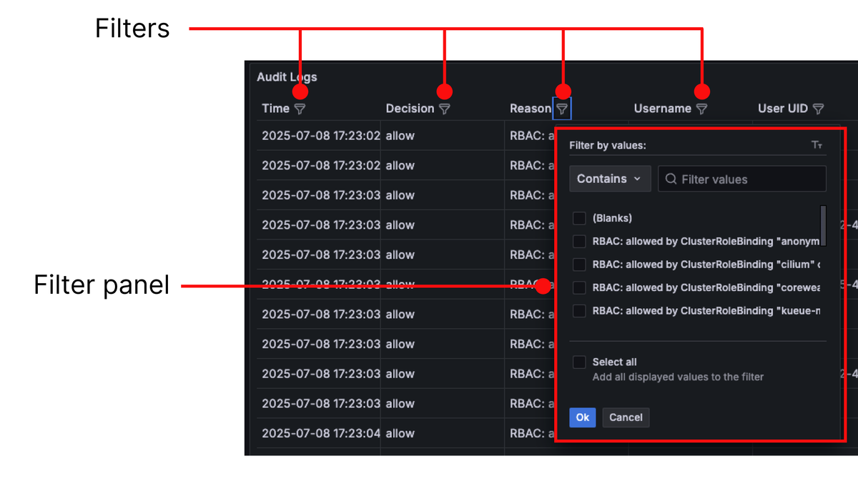
Task: Confirm the filter with Ok button
Action: (x=583, y=417)
